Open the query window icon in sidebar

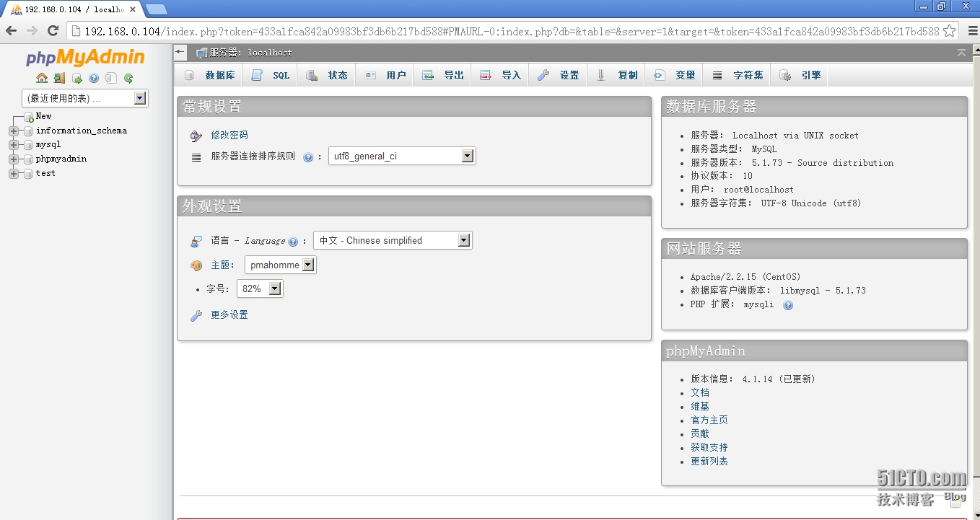click(77, 78)
